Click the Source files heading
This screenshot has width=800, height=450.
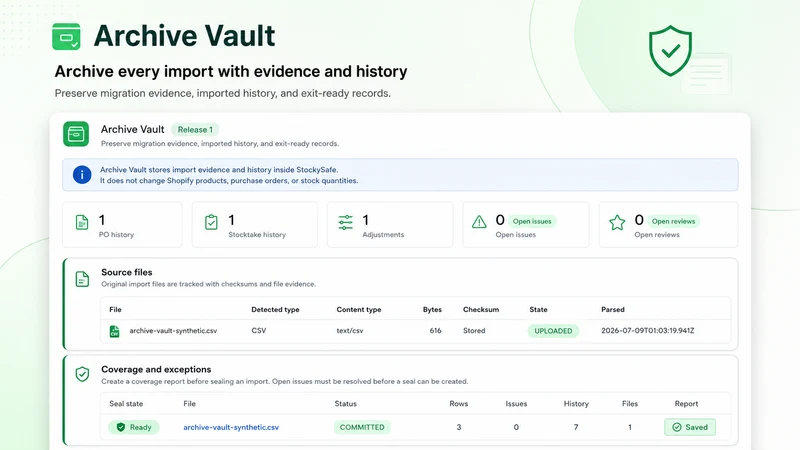point(127,272)
